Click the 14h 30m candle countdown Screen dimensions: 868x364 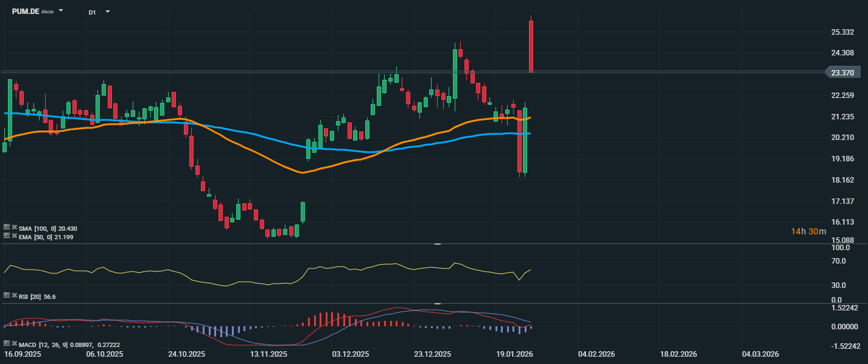(808, 231)
